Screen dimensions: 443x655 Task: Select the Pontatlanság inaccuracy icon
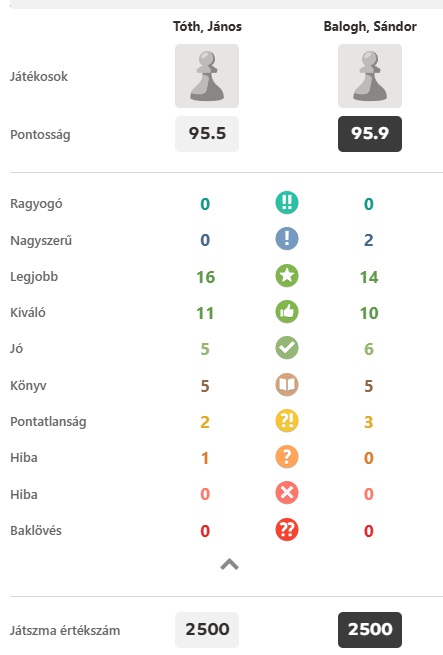[x=287, y=421]
